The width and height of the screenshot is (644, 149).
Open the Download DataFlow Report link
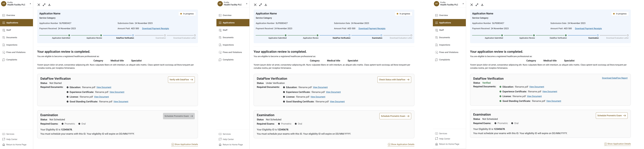pyautogui.click(x=614, y=78)
